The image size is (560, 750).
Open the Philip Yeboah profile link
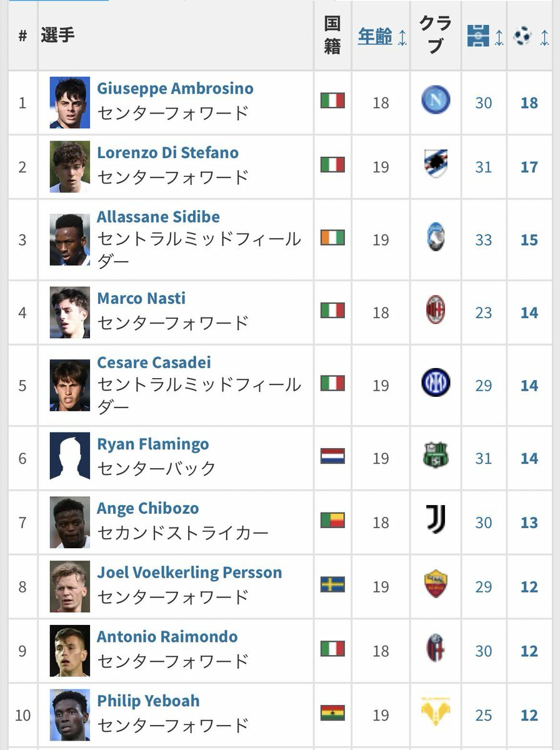coord(148,701)
